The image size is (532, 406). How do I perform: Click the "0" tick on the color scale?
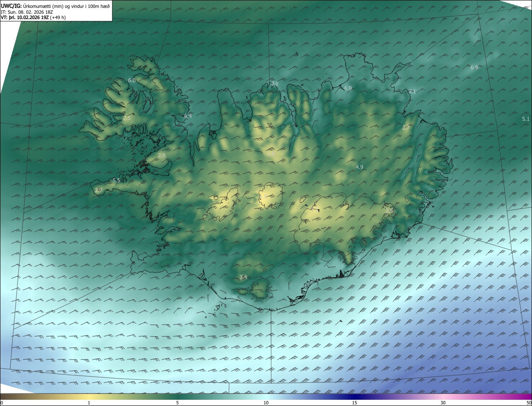pos(1,403)
